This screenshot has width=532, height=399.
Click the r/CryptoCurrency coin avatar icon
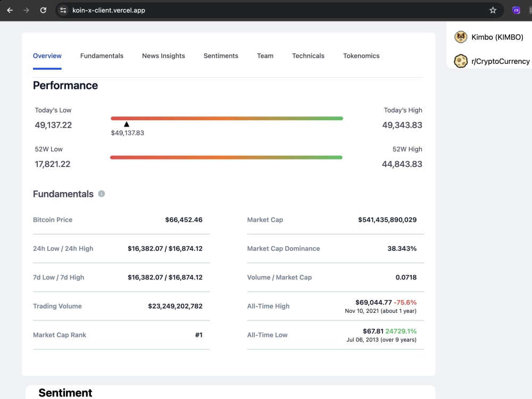tap(461, 61)
